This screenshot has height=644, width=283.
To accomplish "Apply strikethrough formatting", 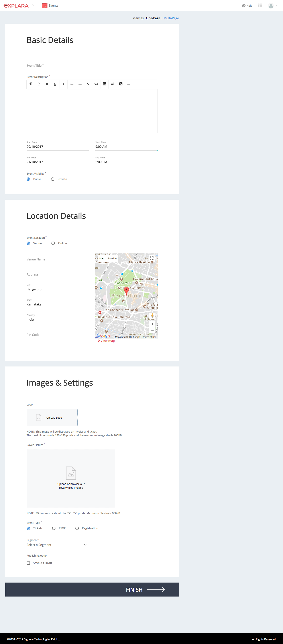I will 88,84.
